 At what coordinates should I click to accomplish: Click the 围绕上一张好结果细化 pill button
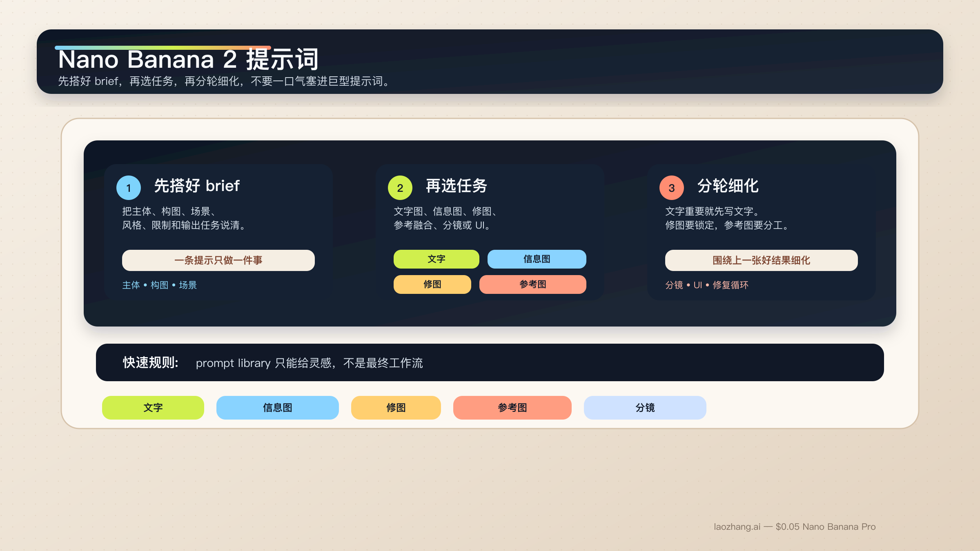761,260
